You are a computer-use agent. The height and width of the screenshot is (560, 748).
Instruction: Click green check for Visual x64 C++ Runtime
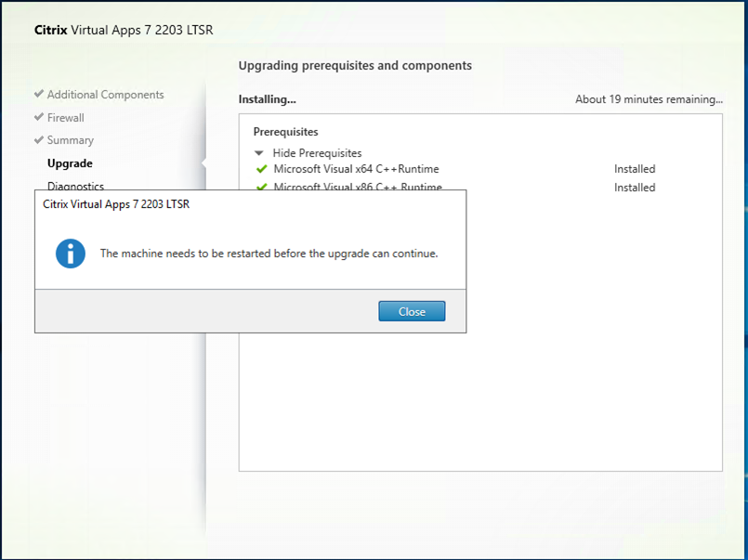click(261, 169)
